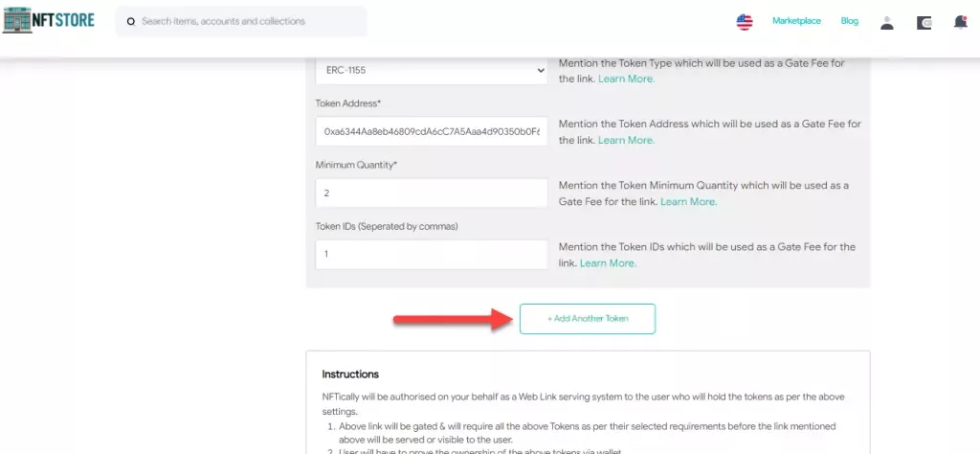Click the Add Another Token button

click(588, 318)
